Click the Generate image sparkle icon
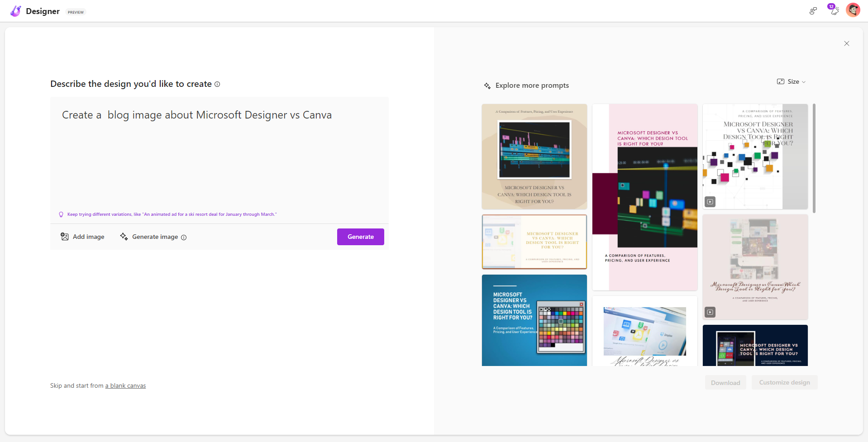The height and width of the screenshot is (442, 868). (124, 237)
